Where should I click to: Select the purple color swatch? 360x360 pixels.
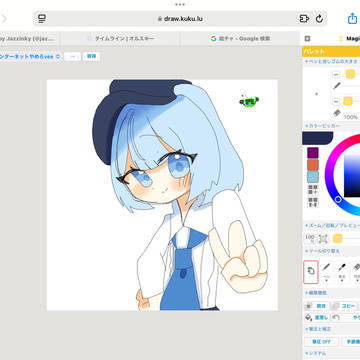[x=313, y=153]
